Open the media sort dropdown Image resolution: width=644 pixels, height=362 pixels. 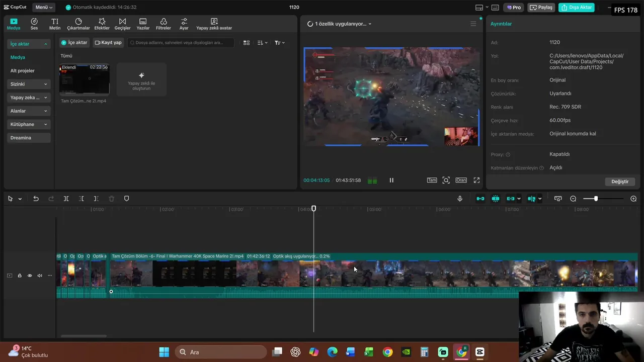click(x=262, y=43)
